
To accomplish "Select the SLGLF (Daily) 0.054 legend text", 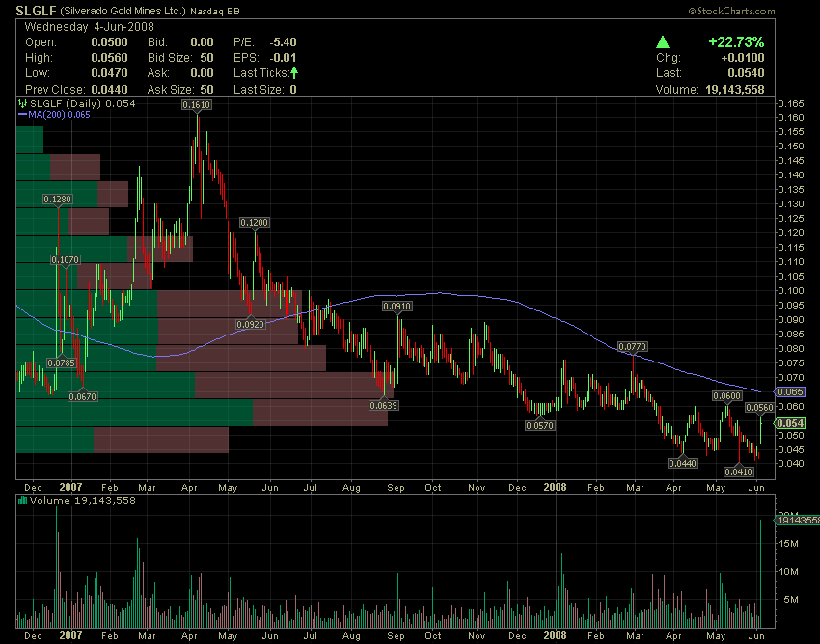I will [83, 103].
